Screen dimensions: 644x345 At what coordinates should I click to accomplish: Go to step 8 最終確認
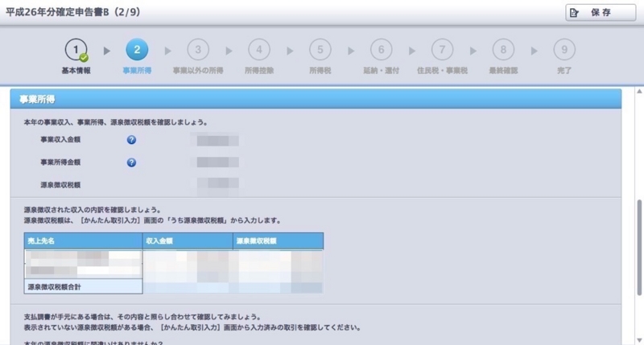pos(503,50)
